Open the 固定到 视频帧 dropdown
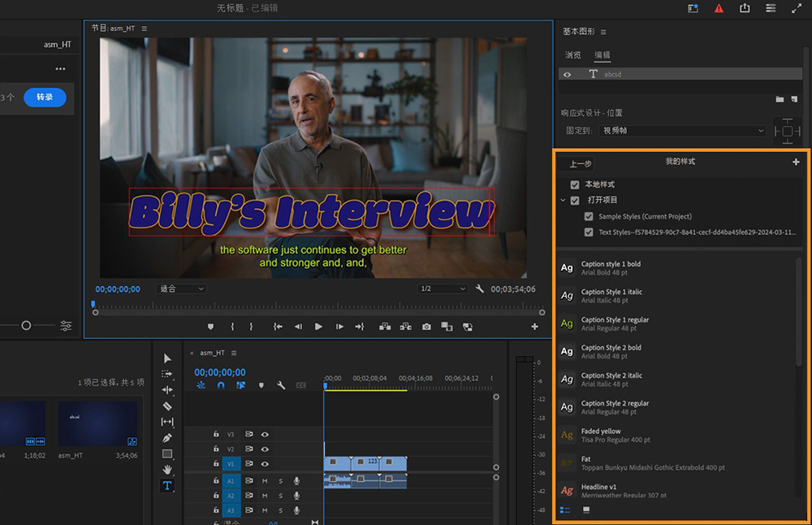 click(683, 131)
